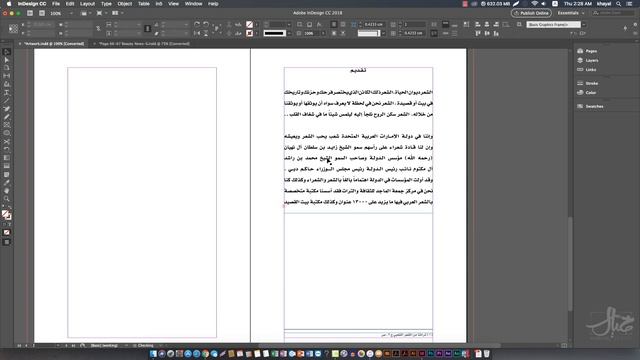The image size is (640, 360).
Task: Open the Type menu
Action: (106, 4)
